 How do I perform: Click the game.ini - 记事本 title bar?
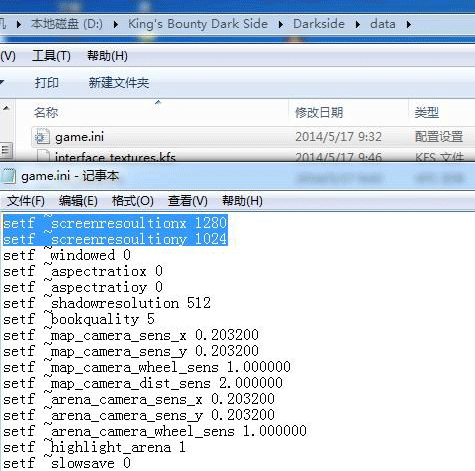click(237, 176)
